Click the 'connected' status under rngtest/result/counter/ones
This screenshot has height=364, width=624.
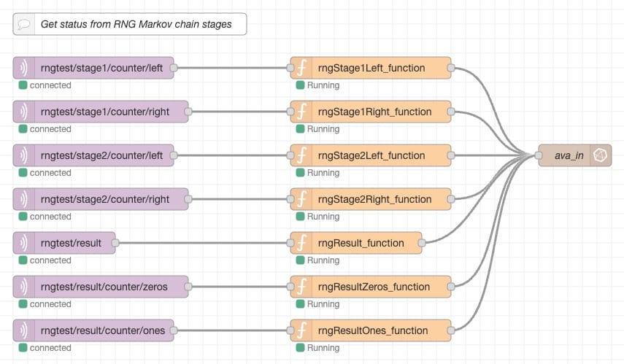(x=50, y=348)
